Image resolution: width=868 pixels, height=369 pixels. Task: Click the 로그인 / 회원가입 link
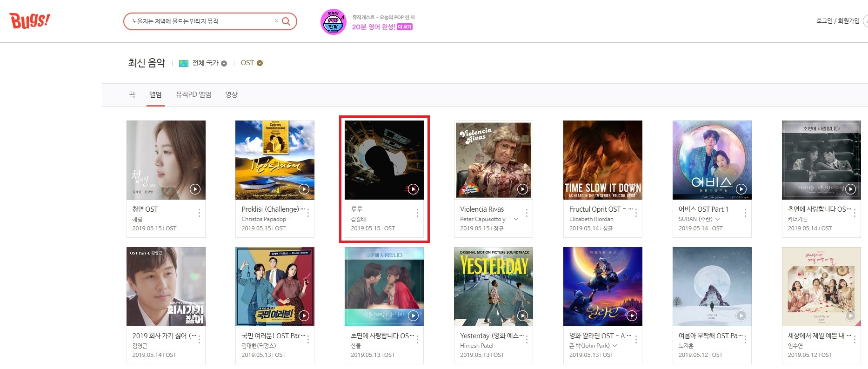pos(838,21)
